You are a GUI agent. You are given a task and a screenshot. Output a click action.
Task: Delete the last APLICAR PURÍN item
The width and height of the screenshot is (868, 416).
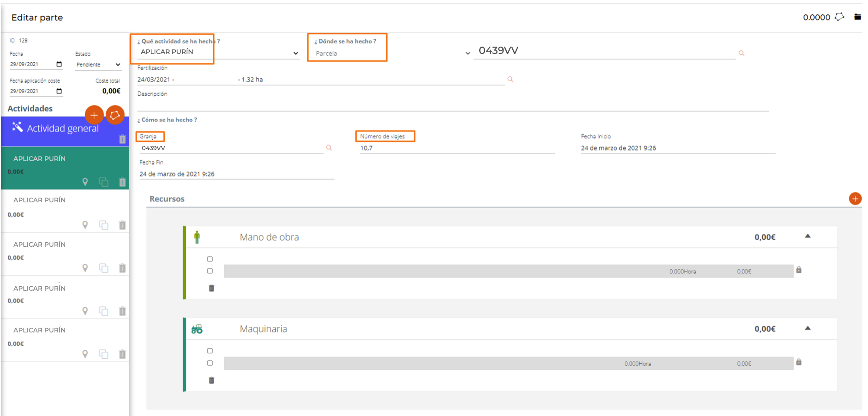(x=122, y=354)
